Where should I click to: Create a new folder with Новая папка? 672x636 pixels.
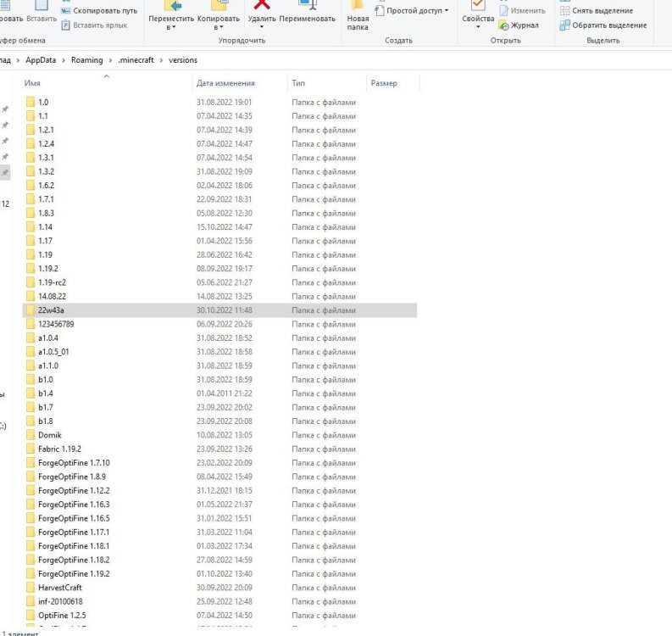pos(358,17)
